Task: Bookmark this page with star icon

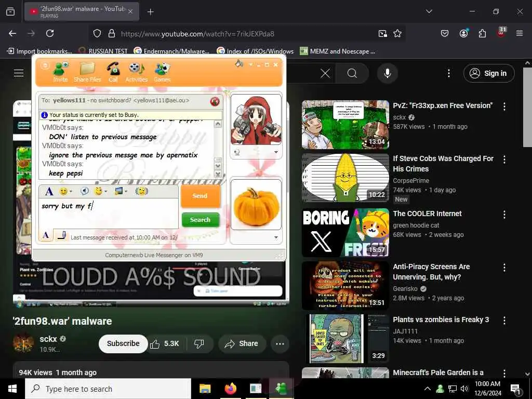Action: [397, 33]
